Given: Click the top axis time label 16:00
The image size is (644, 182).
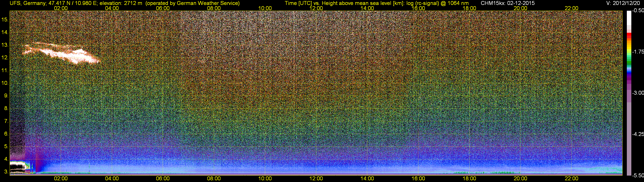Looking at the screenshot, I should point(418,8).
